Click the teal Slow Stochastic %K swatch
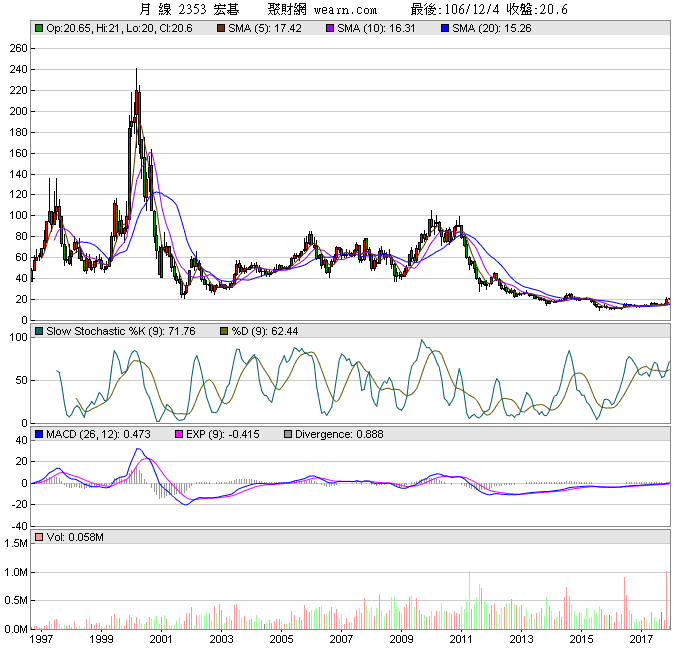 39,331
